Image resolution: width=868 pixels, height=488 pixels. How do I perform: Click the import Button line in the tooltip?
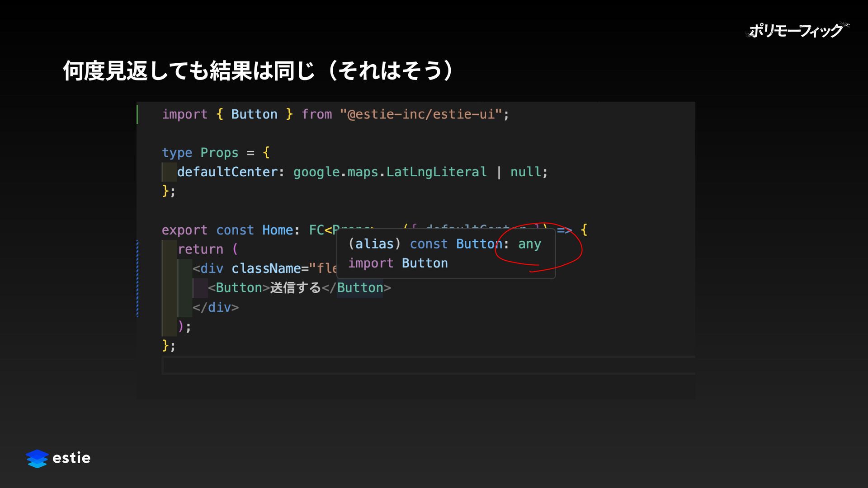pyautogui.click(x=398, y=263)
